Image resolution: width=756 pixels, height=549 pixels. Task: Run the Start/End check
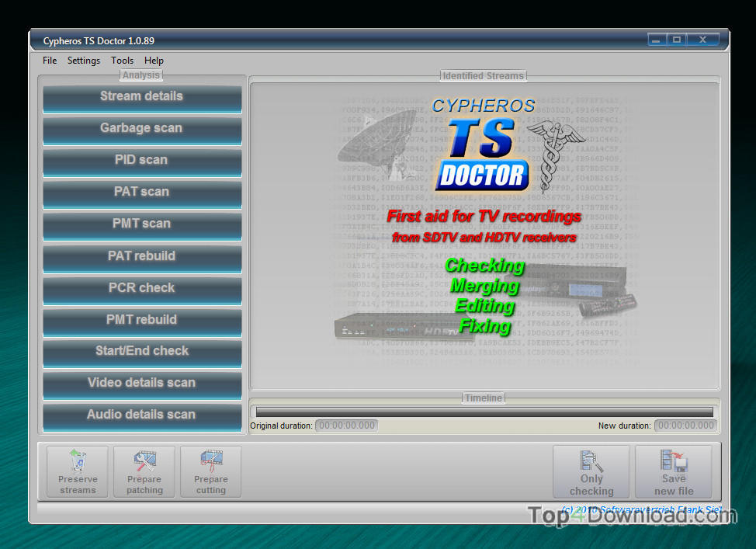142,353
